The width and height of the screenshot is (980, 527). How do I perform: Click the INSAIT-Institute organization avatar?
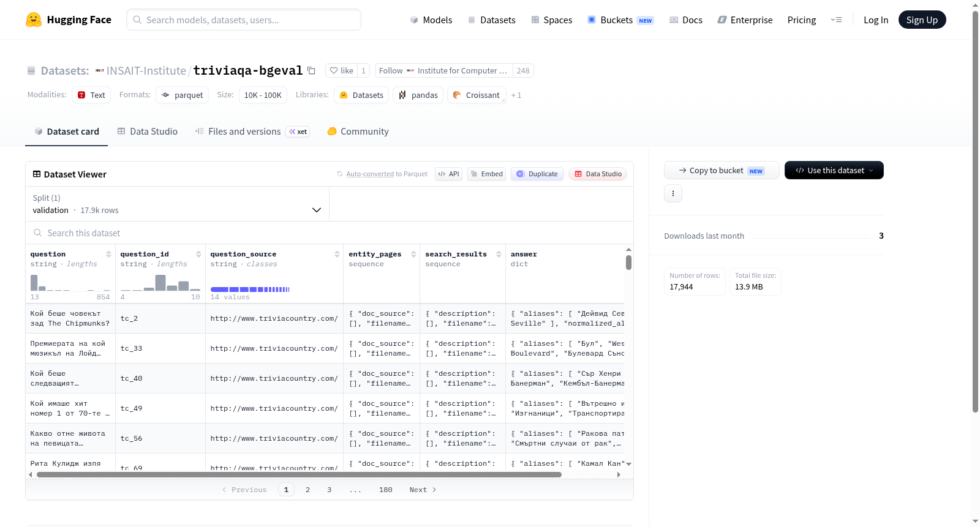coord(100,70)
